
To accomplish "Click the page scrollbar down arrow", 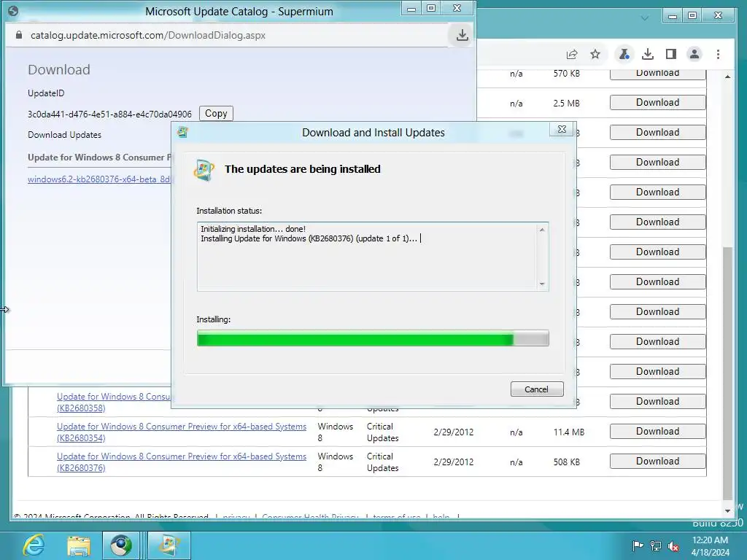I will [727, 510].
